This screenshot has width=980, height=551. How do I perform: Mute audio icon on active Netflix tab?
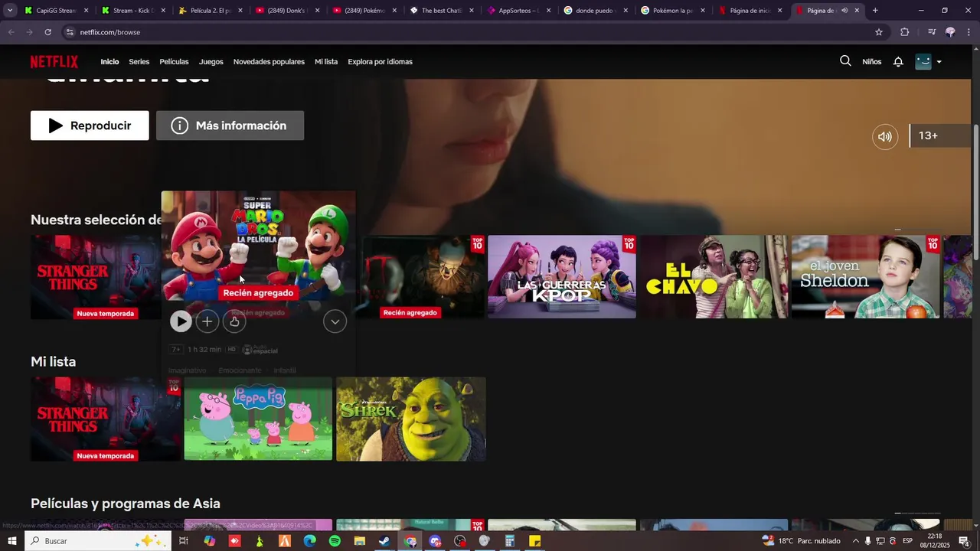coord(844,11)
